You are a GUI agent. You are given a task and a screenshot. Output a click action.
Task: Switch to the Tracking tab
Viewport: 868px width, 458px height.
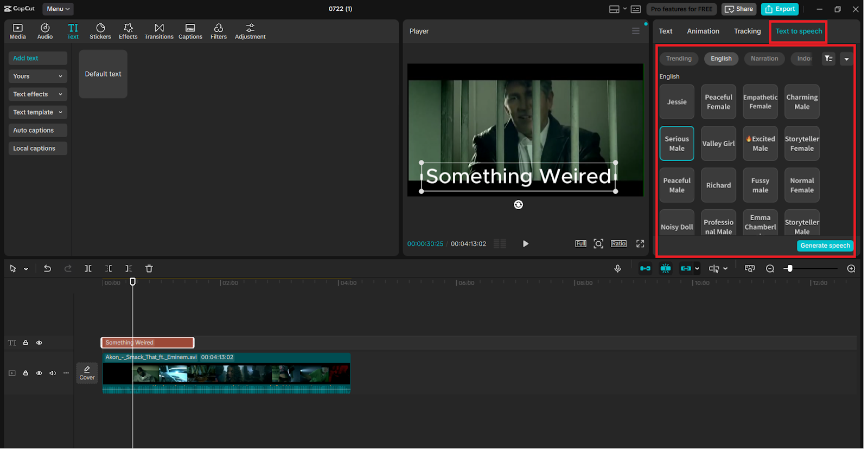tap(747, 31)
